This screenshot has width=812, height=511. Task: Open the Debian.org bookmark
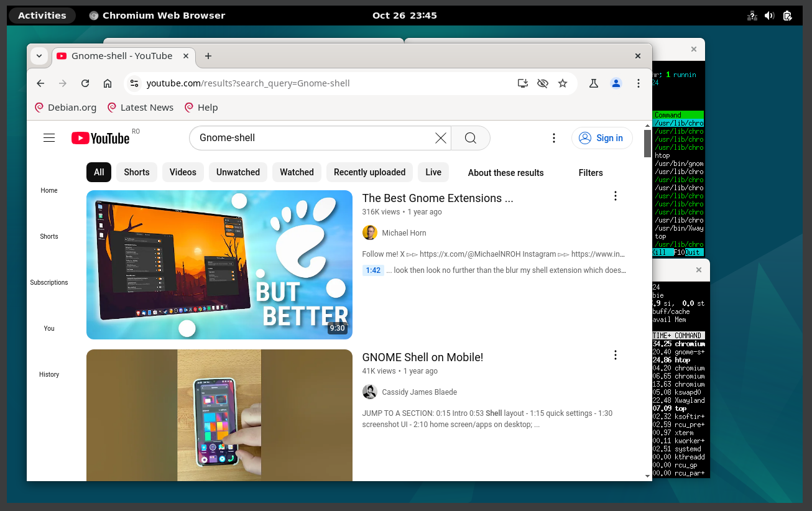click(65, 107)
